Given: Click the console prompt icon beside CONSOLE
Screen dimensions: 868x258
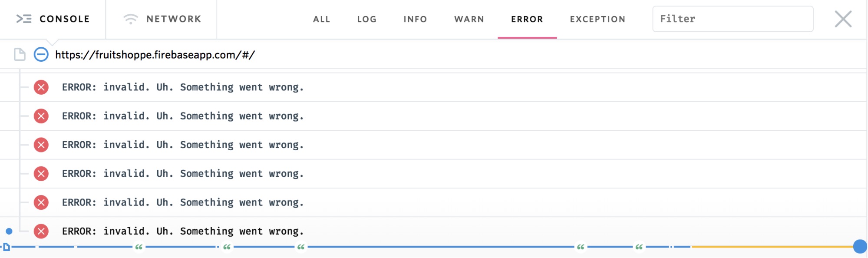Looking at the screenshot, I should (24, 19).
